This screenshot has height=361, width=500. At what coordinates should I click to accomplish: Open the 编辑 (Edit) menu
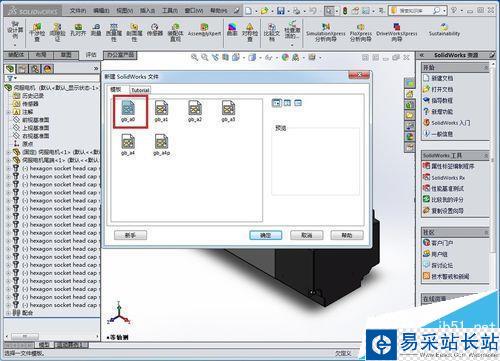click(101, 11)
